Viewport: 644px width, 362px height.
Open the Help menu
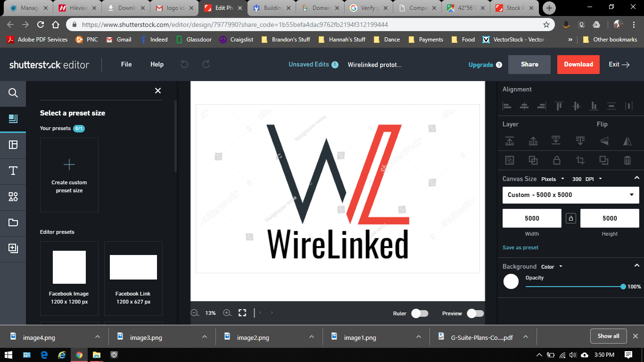tap(157, 65)
